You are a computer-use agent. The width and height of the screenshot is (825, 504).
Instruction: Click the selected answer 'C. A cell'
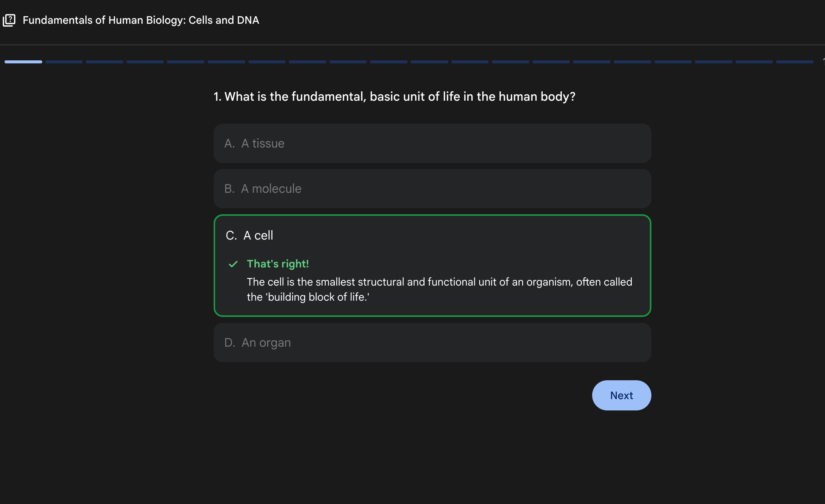pyautogui.click(x=433, y=235)
